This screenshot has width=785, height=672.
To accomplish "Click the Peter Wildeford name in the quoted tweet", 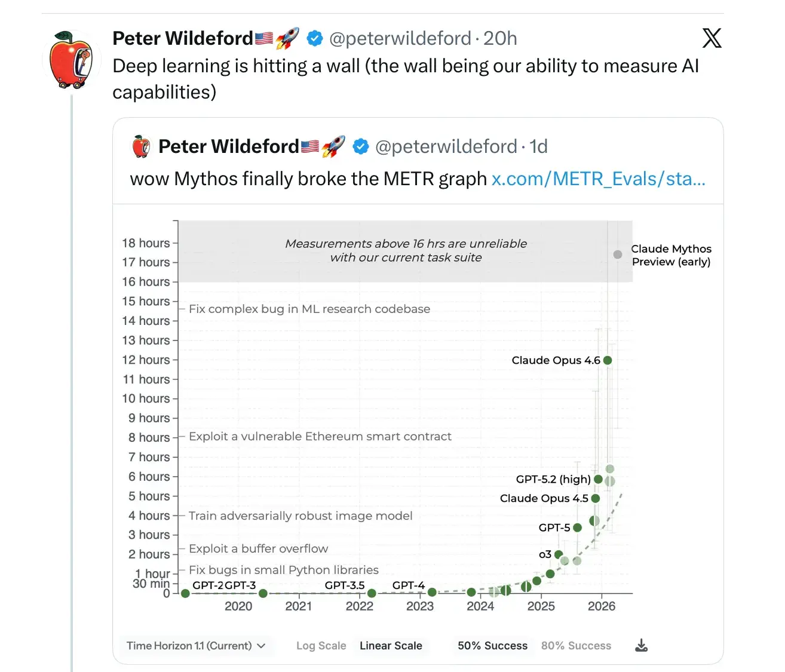I will pos(228,146).
